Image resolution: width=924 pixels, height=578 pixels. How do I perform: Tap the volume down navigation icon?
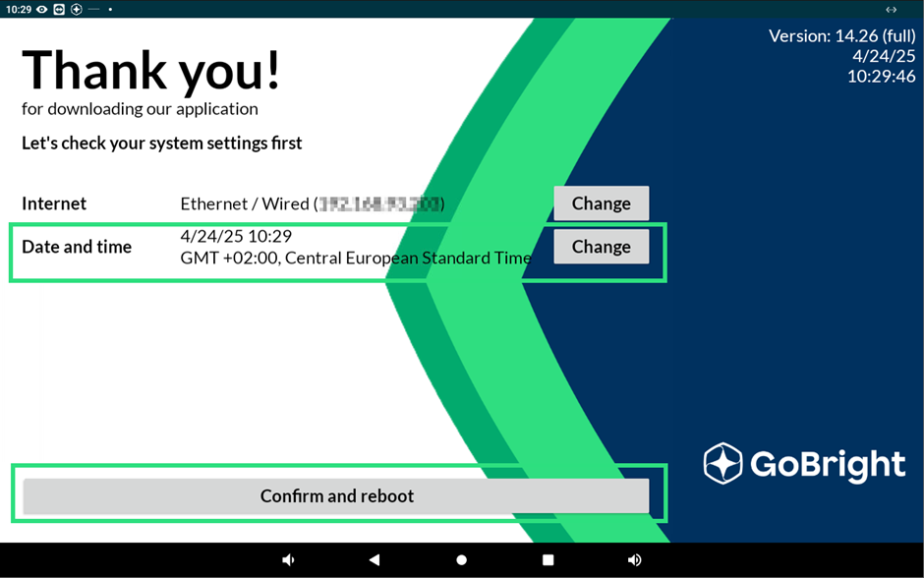pos(288,559)
